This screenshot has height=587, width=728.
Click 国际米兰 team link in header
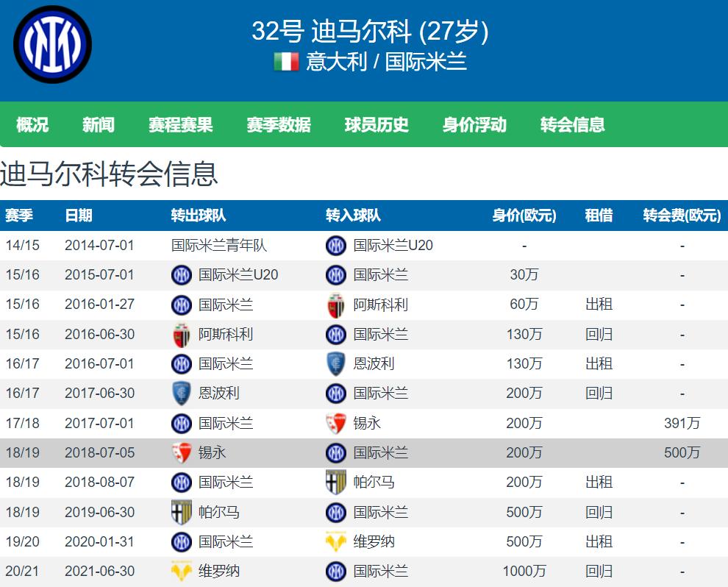click(x=426, y=62)
